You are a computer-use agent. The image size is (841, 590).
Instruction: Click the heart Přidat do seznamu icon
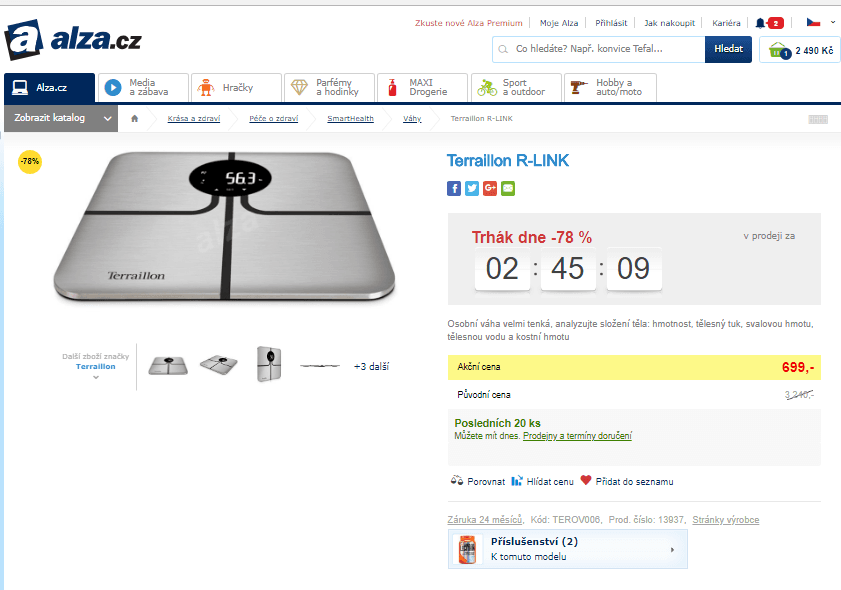point(586,480)
